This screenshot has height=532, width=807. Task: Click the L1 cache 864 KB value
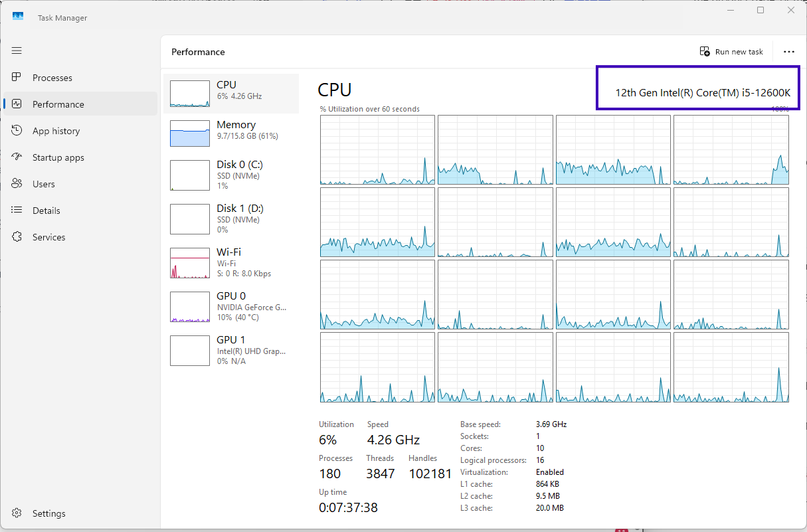pos(547,484)
